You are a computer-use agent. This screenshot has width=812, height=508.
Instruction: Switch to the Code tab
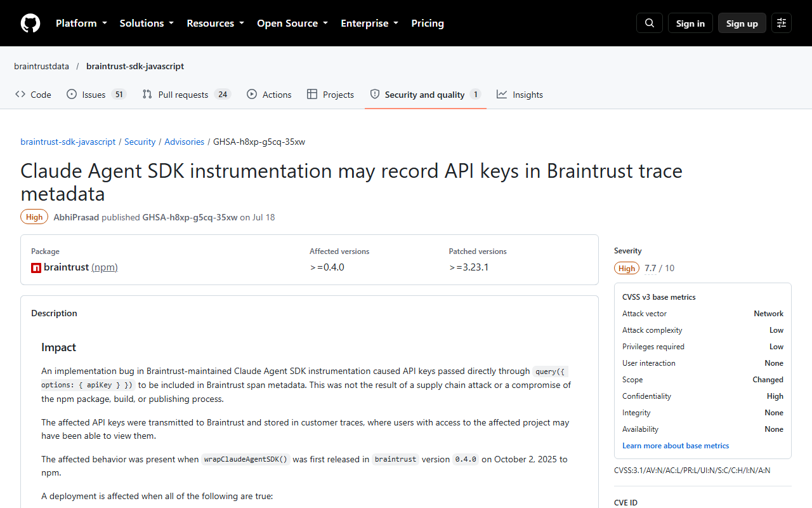click(x=33, y=94)
